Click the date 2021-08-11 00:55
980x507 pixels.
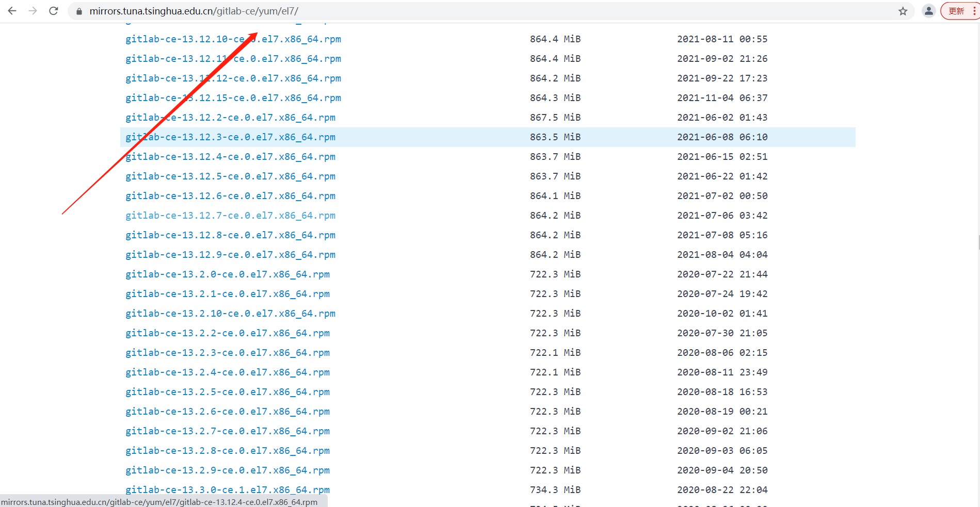point(722,39)
